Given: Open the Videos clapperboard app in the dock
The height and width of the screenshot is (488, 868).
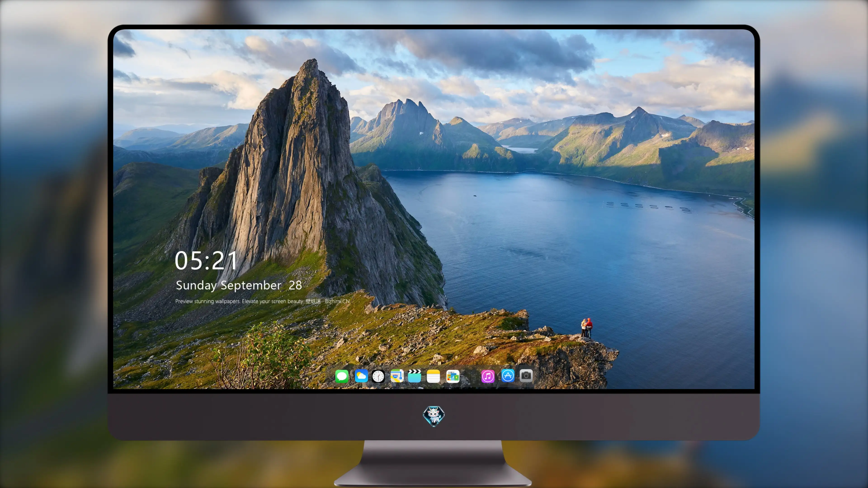Looking at the screenshot, I should [x=415, y=376].
